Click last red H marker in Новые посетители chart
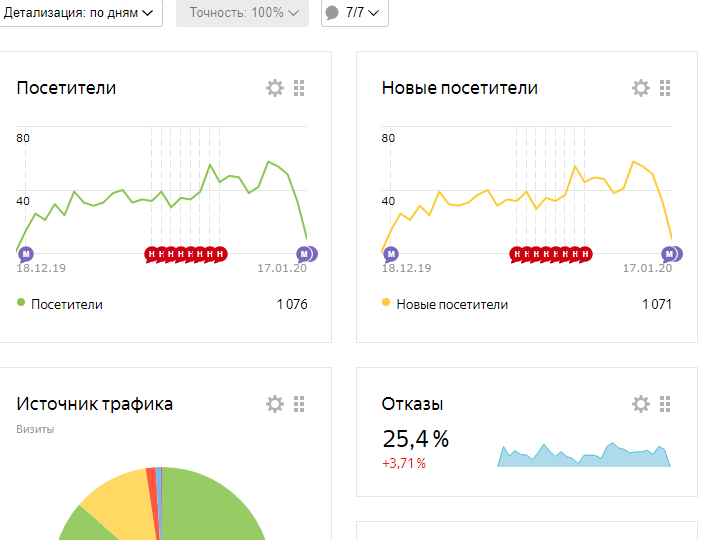The width and height of the screenshot is (712, 540). click(586, 254)
